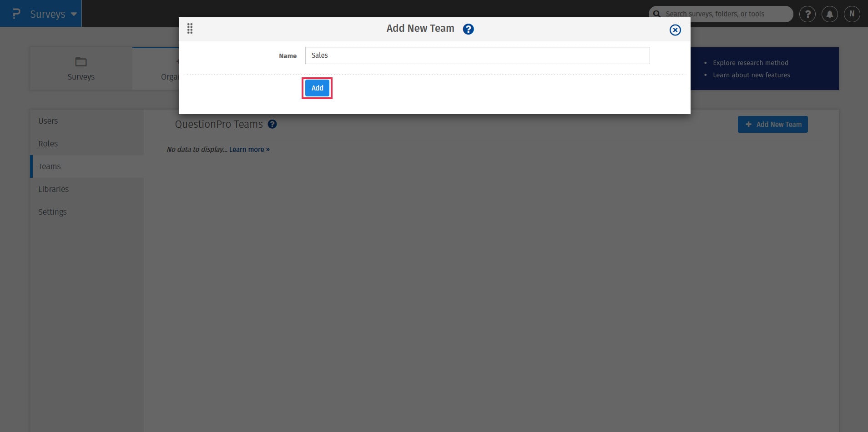The image size is (868, 432).
Task: Click the QuestionPro logo icon
Action: coord(16,14)
